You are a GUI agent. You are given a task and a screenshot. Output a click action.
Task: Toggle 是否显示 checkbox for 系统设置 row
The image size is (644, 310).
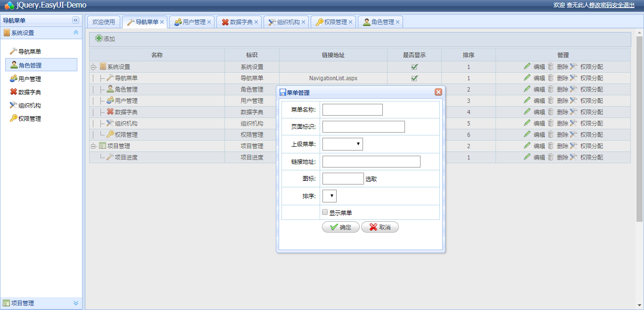coord(414,67)
